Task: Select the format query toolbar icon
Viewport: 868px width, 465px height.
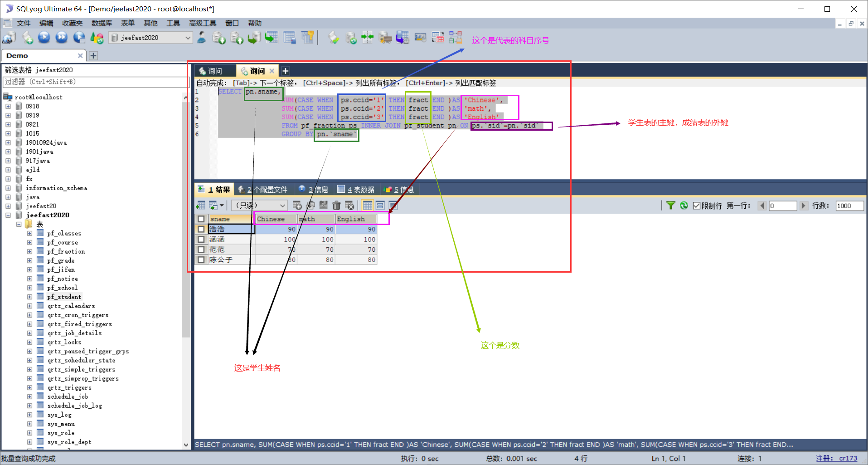Action: point(334,38)
